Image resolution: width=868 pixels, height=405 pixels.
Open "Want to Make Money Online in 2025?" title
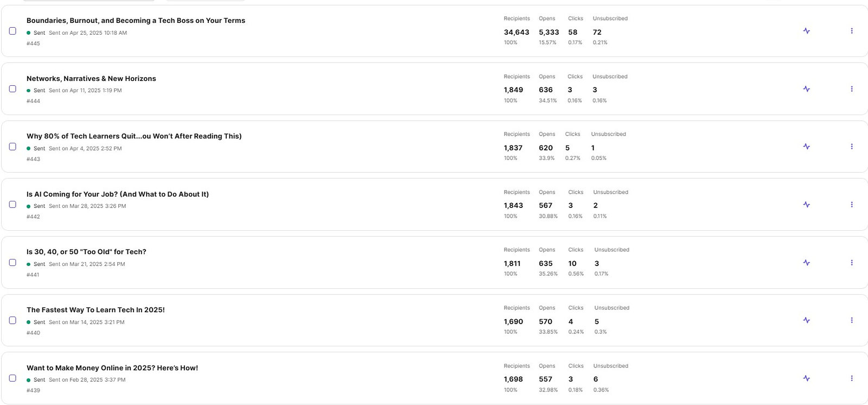(112, 368)
